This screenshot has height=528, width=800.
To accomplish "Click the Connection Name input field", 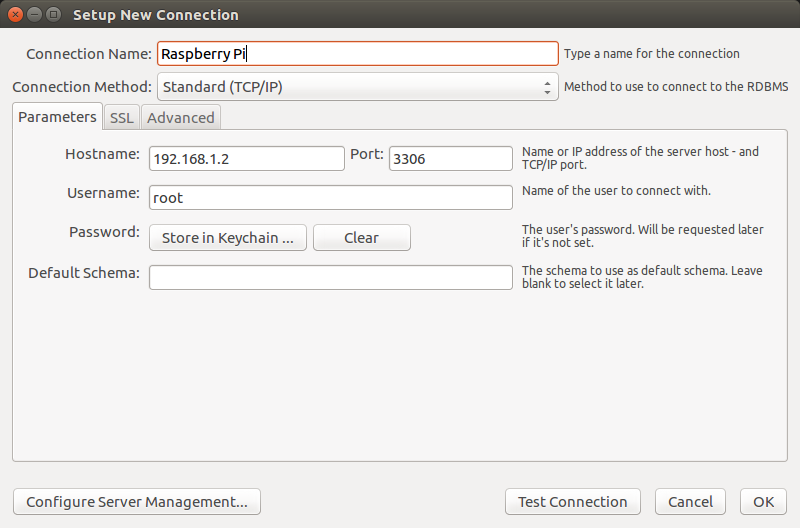I will coord(358,54).
